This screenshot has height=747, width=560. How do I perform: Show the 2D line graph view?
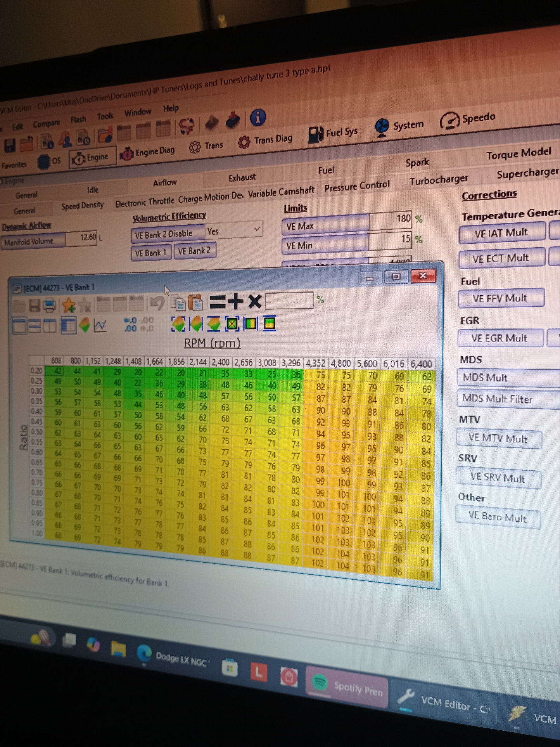100,325
